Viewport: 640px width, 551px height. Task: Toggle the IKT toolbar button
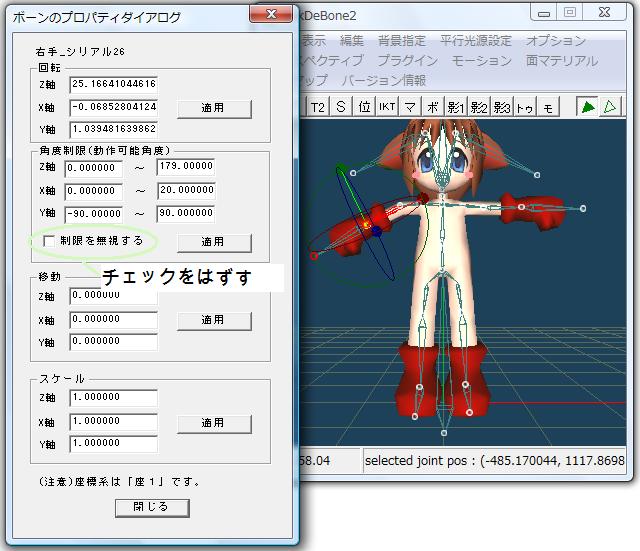click(x=388, y=106)
